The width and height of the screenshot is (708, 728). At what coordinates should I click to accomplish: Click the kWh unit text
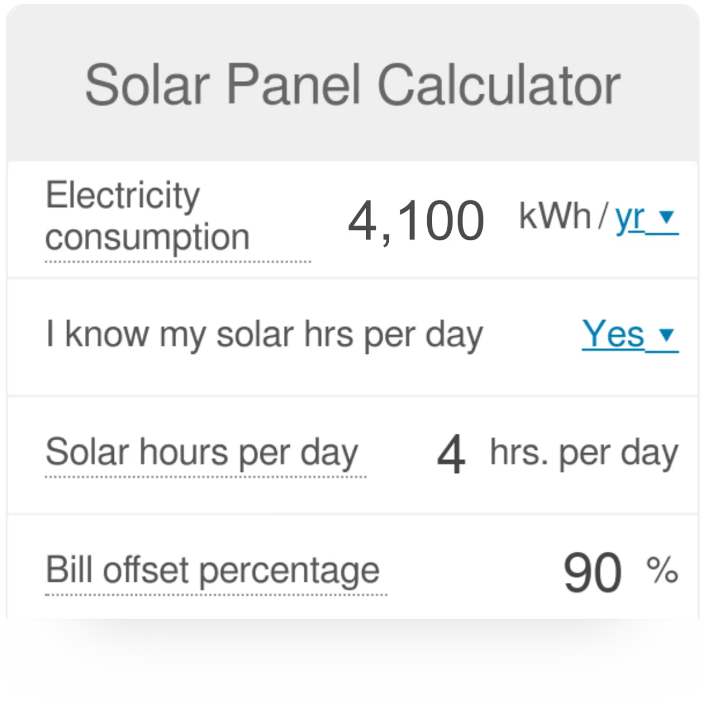[554, 216]
